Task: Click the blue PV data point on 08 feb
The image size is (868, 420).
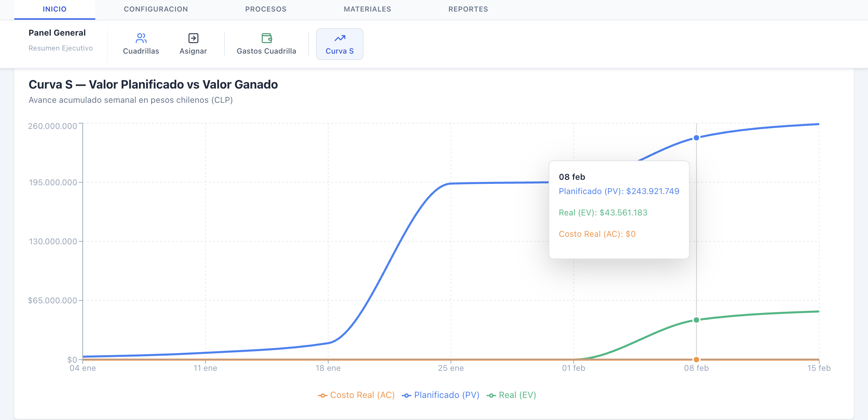Action: coord(696,138)
